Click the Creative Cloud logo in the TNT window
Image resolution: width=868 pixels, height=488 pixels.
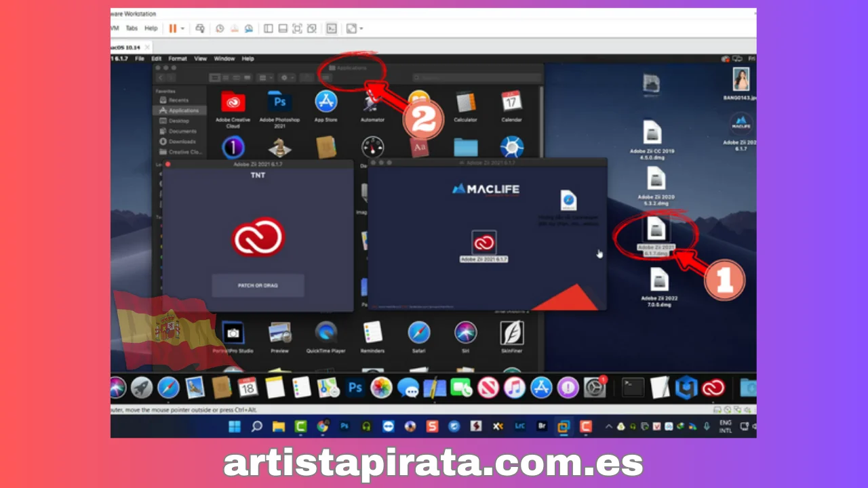(x=258, y=237)
